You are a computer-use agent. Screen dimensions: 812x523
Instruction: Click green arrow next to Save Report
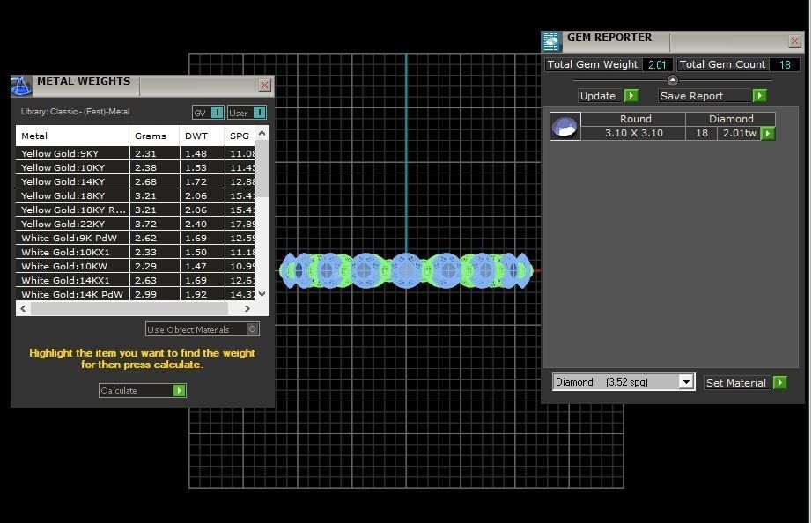pos(760,96)
